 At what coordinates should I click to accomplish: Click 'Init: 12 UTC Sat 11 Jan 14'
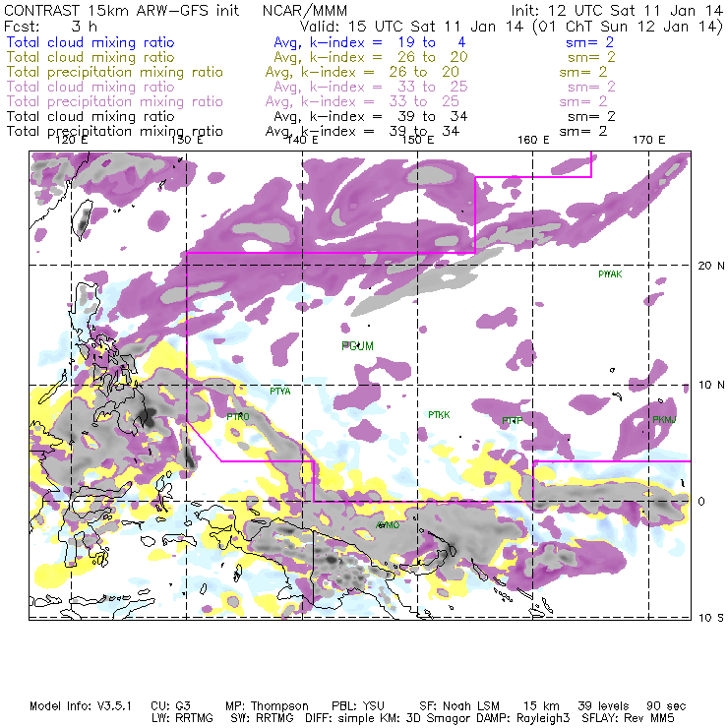(x=617, y=10)
